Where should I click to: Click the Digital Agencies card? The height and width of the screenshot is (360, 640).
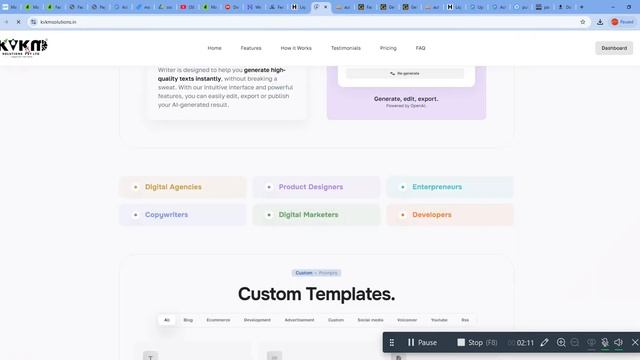[183, 187]
